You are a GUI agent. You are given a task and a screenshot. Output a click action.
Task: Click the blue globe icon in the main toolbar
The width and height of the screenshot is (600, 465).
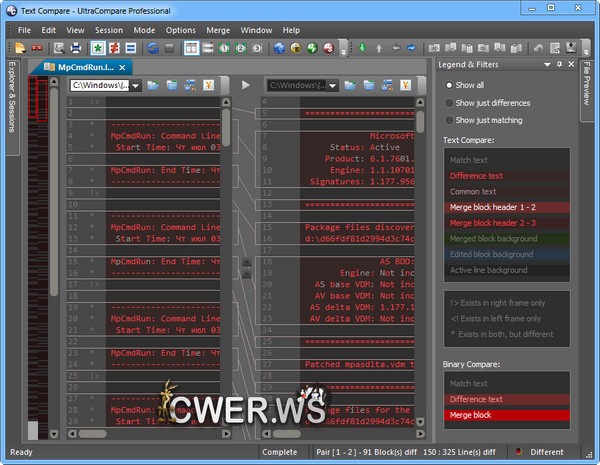click(278, 48)
